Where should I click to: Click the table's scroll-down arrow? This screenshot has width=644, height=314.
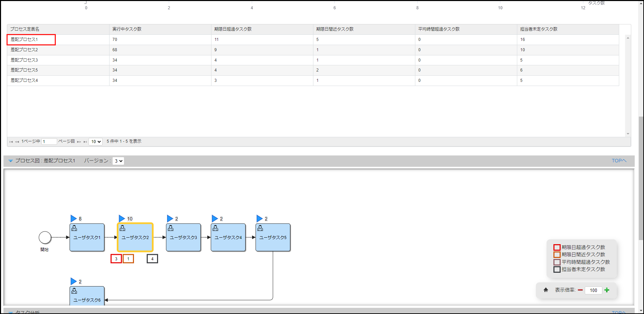628,134
